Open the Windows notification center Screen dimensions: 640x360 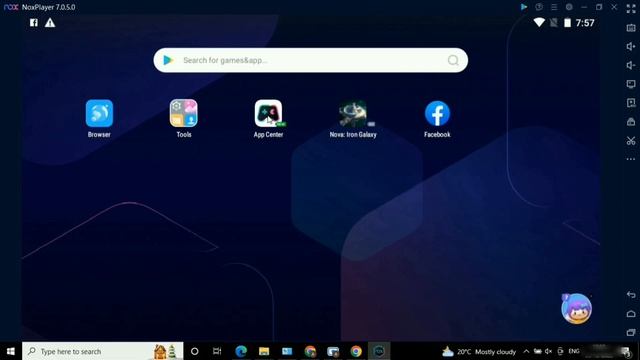pyautogui.click(x=626, y=351)
